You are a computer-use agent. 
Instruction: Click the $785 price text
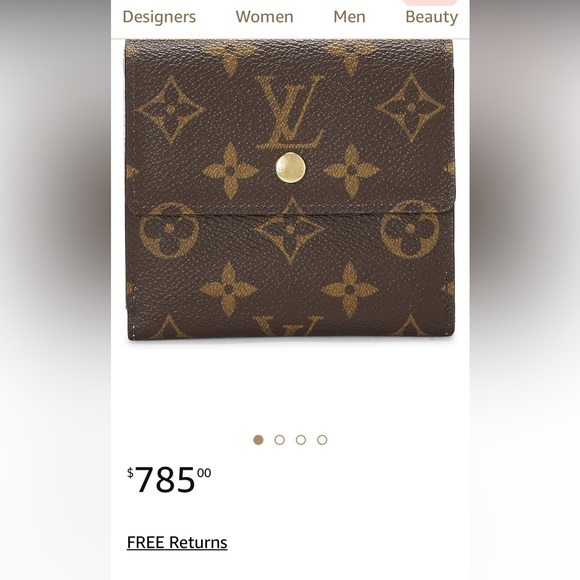(x=169, y=479)
